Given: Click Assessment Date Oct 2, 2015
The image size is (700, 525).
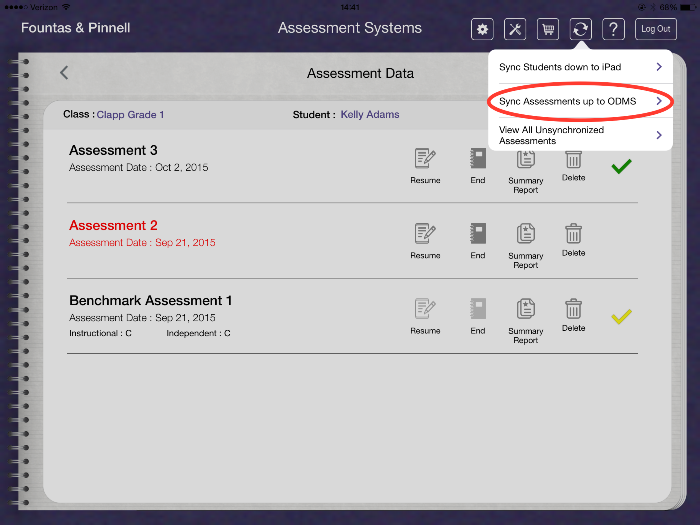Looking at the screenshot, I should click(x=139, y=167).
